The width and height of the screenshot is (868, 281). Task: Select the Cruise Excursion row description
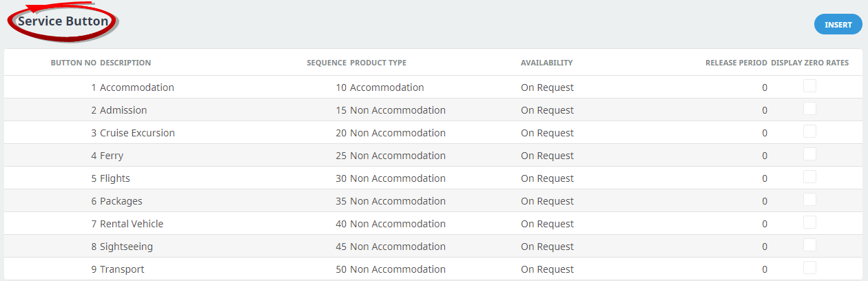pos(137,133)
